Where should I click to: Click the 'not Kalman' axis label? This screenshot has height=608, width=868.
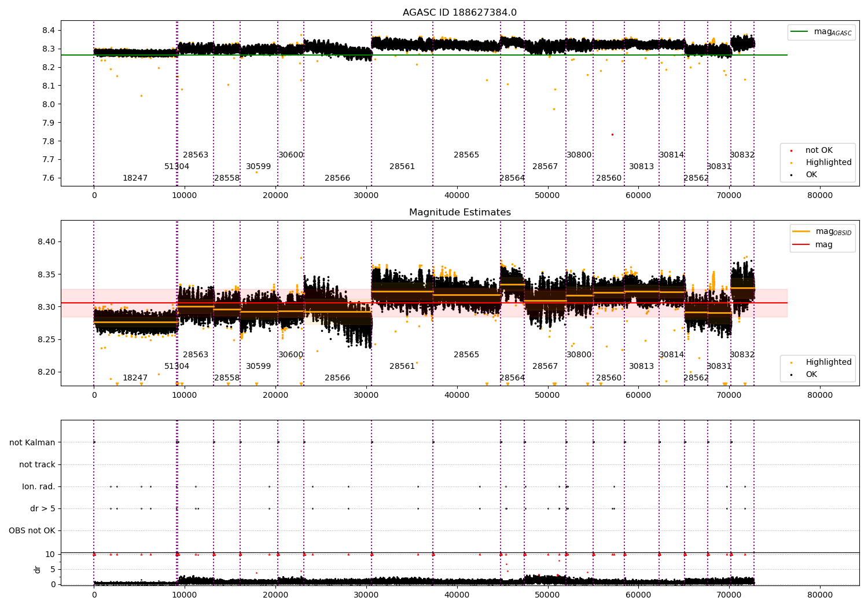point(32,443)
